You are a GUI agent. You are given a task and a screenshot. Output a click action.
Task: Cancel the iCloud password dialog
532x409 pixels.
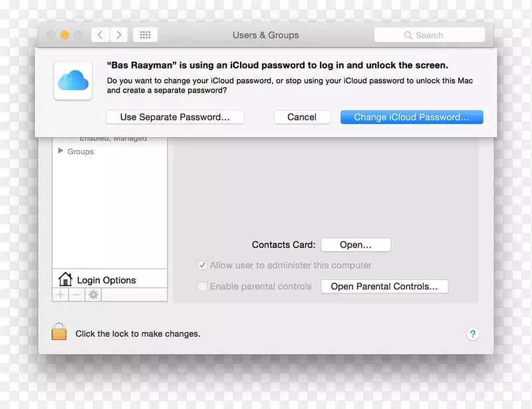(302, 117)
